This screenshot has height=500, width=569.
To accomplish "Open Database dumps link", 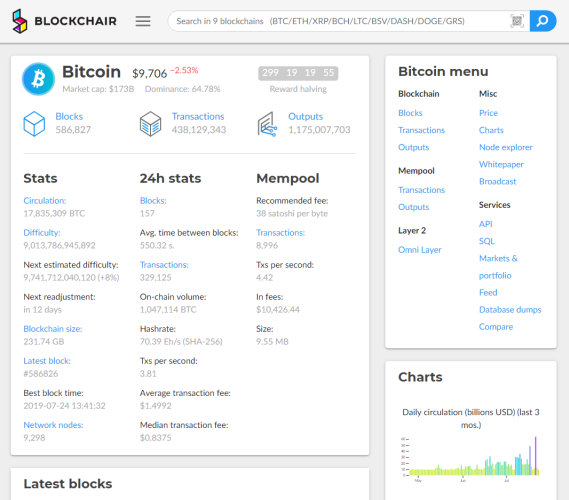I will [510, 310].
